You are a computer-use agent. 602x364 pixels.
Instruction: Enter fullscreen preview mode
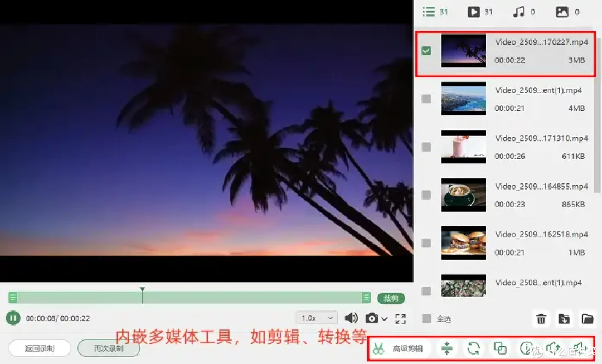pos(400,319)
